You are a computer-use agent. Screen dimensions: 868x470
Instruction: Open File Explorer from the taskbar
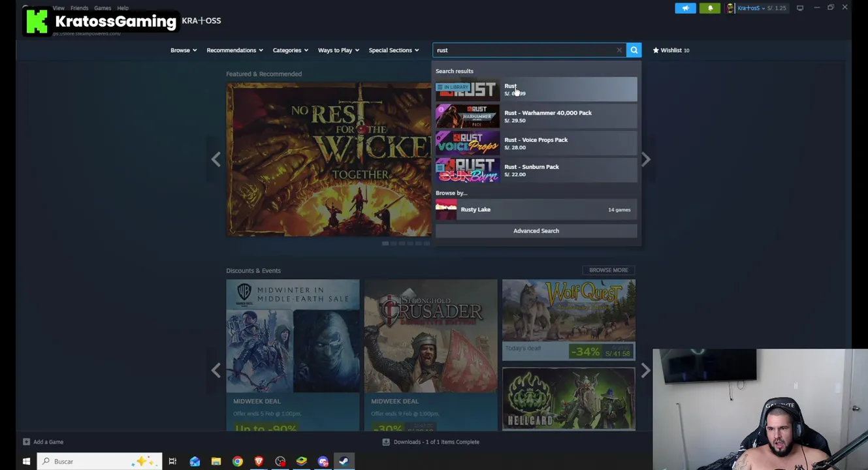click(216, 462)
